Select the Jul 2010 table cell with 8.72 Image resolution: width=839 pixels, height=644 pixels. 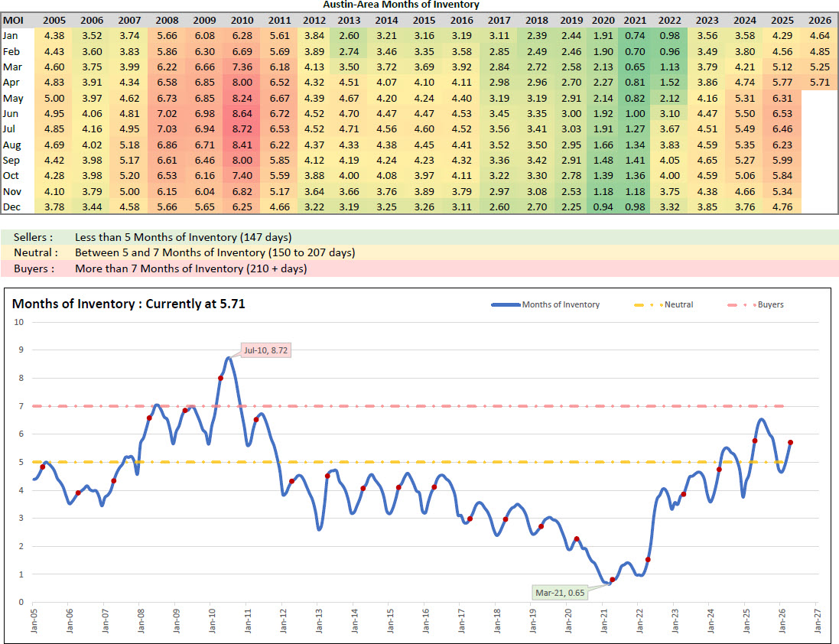tap(242, 129)
